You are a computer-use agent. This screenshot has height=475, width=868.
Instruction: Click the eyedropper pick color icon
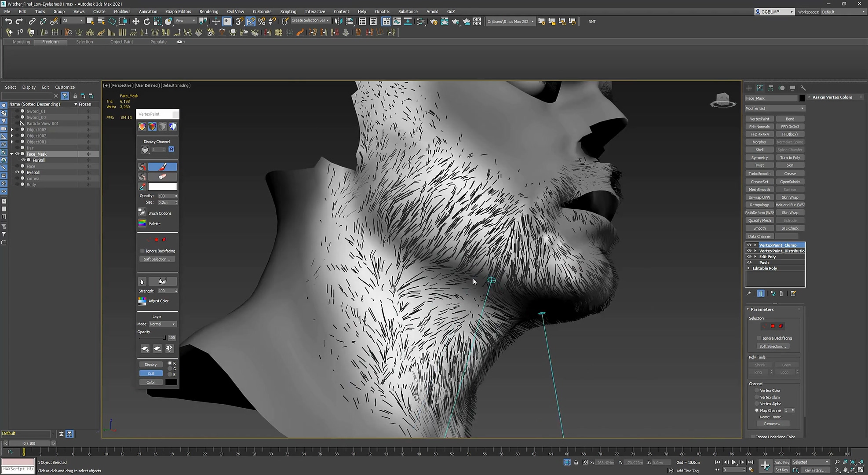click(142, 186)
